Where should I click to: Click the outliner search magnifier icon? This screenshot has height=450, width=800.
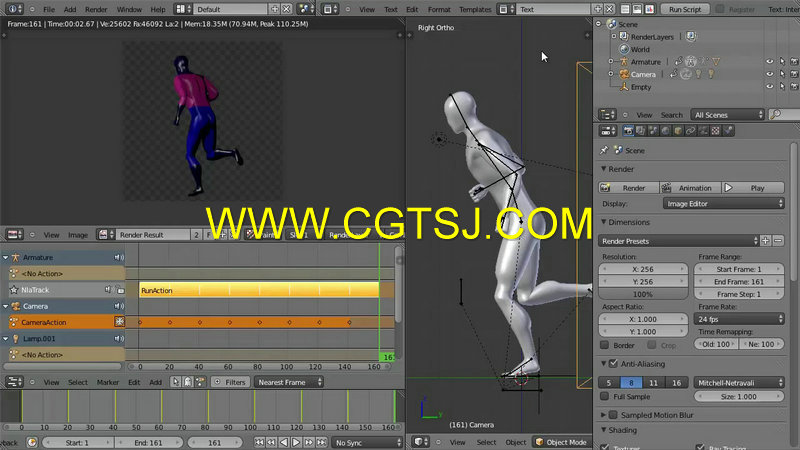[775, 115]
